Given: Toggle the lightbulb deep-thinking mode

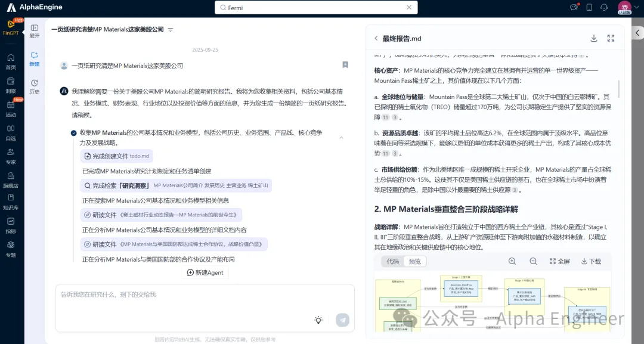Looking at the screenshot, I should click(x=319, y=320).
